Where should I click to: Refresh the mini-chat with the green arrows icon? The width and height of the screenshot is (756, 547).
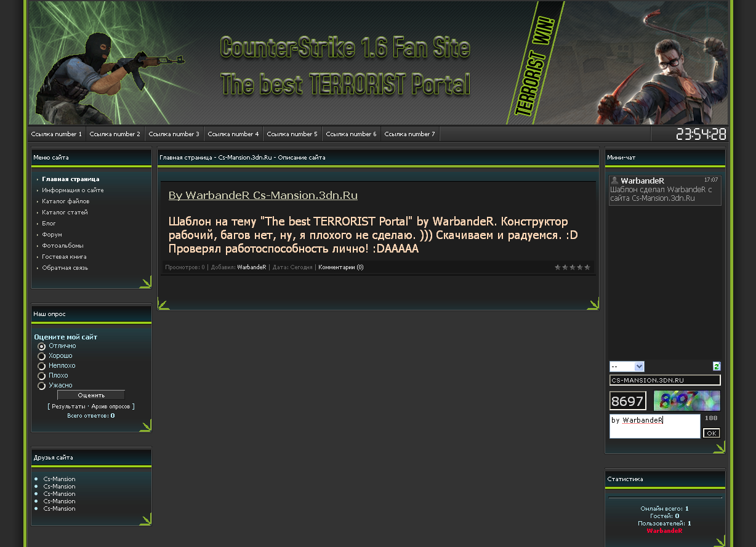[x=717, y=367]
